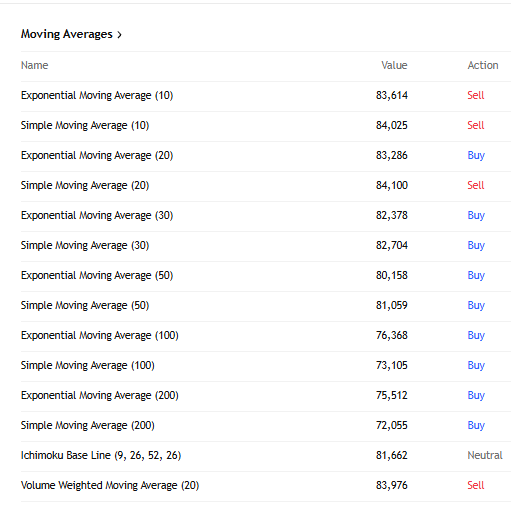Select Simple Moving Average (10) row name

click(85, 125)
